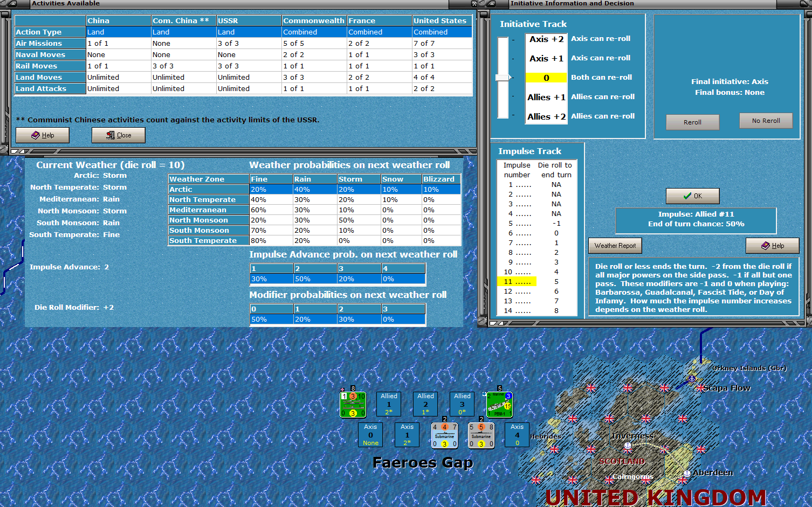Click the Action Type row header
This screenshot has width=812, height=507.
(50, 32)
